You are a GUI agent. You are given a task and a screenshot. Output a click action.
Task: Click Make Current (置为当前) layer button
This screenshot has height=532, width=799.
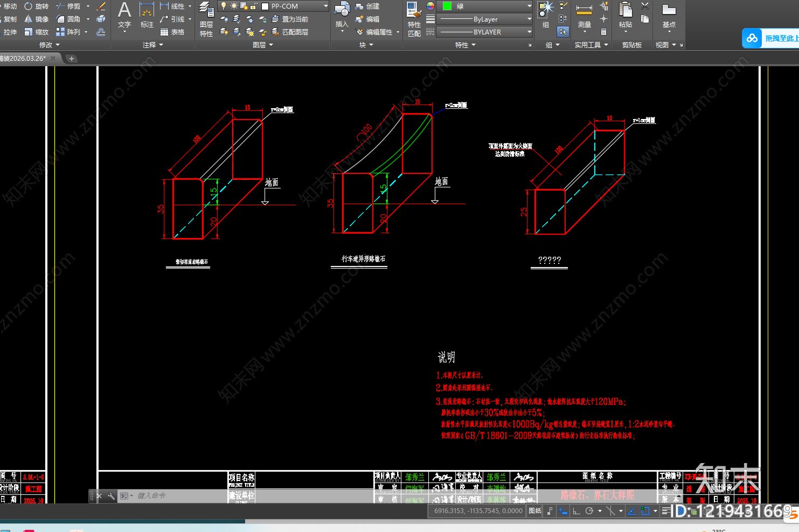coord(290,19)
